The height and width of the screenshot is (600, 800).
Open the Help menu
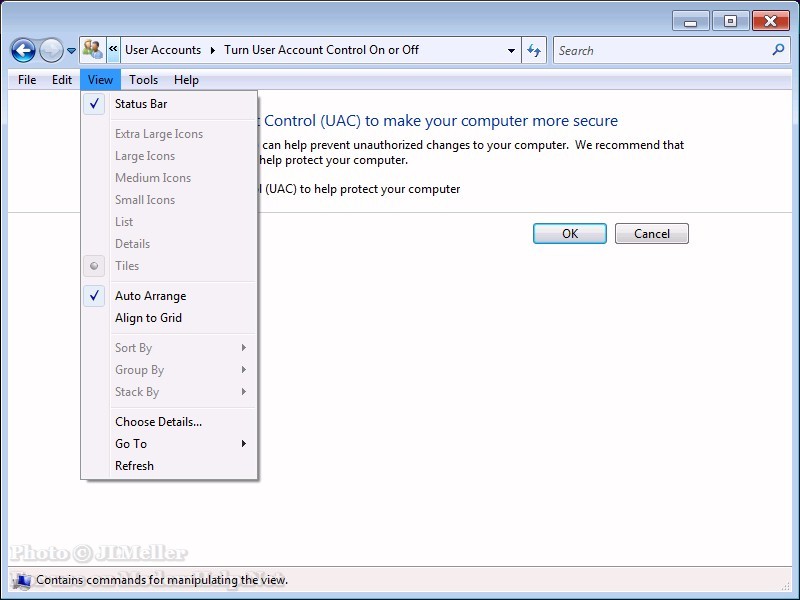[x=186, y=80]
